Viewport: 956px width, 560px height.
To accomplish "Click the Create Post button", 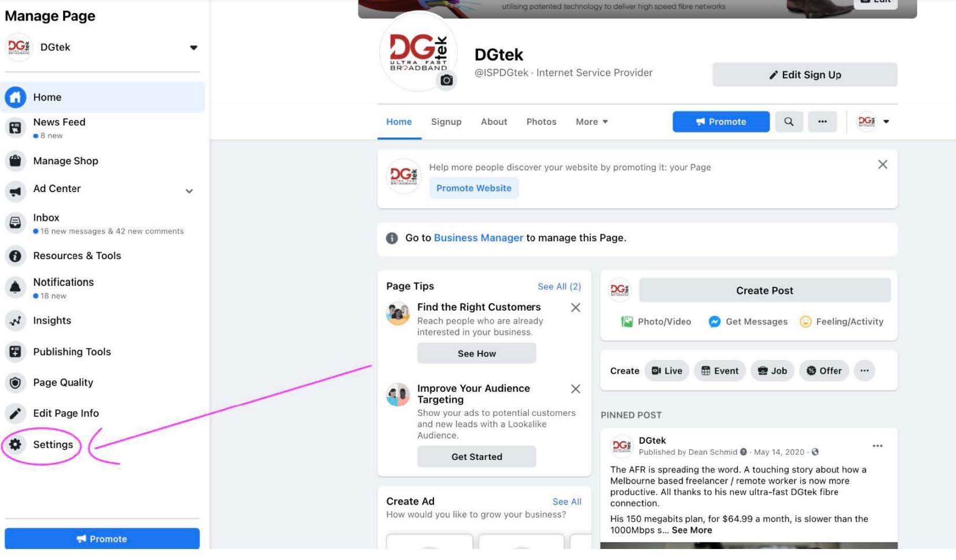I will click(x=764, y=290).
